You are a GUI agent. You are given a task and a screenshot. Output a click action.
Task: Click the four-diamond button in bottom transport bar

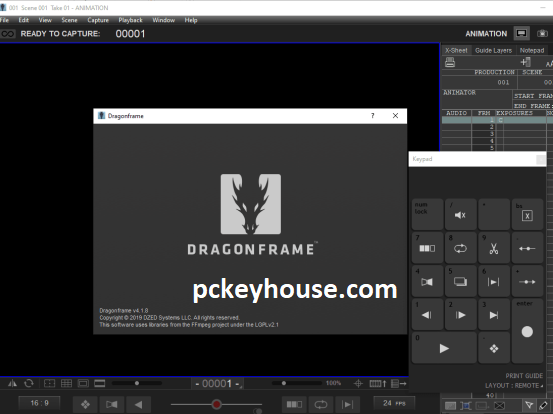tap(85, 404)
